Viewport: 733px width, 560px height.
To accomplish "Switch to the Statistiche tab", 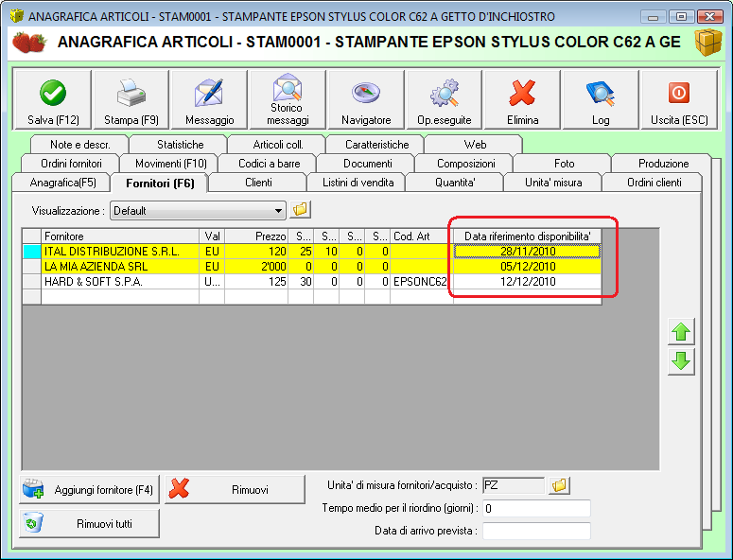I will click(180, 145).
